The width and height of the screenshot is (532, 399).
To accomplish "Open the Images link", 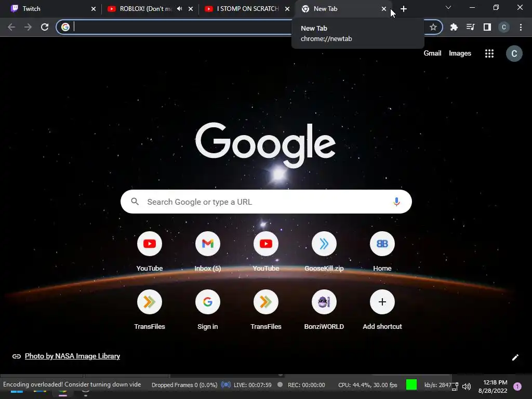I will (x=460, y=54).
